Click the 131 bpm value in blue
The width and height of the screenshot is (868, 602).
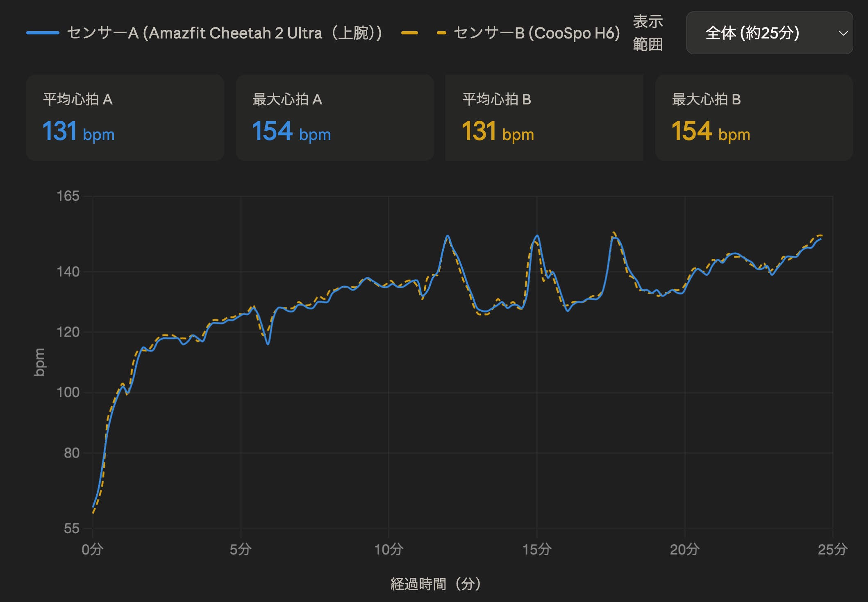click(78, 131)
